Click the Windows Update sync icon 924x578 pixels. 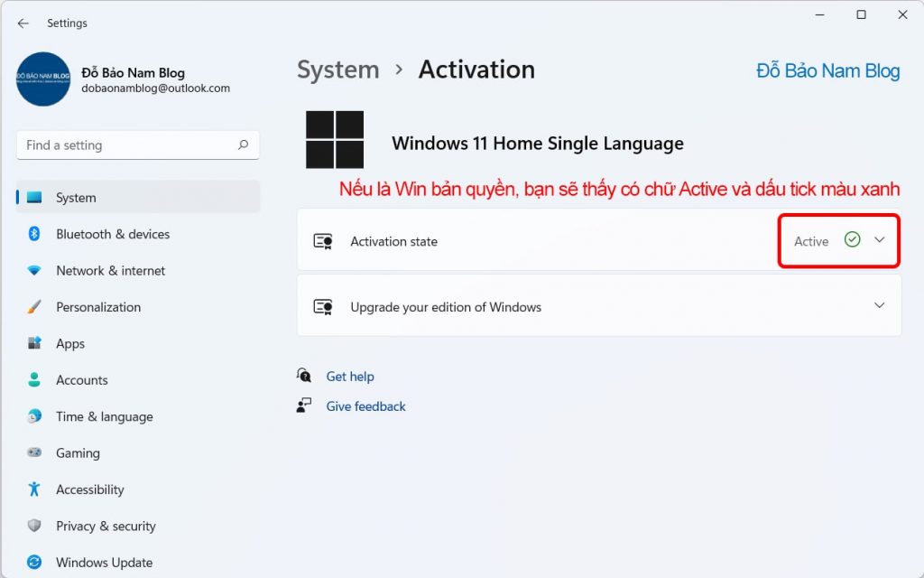(34, 563)
